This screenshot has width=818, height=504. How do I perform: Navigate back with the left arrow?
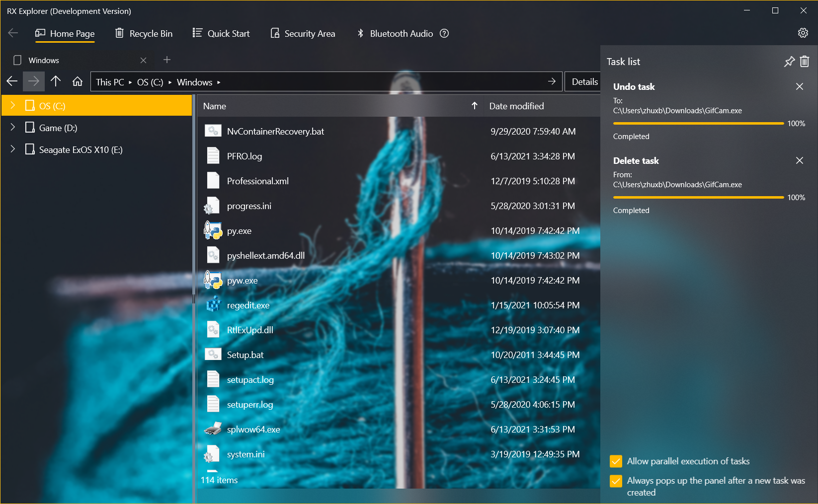click(x=12, y=82)
